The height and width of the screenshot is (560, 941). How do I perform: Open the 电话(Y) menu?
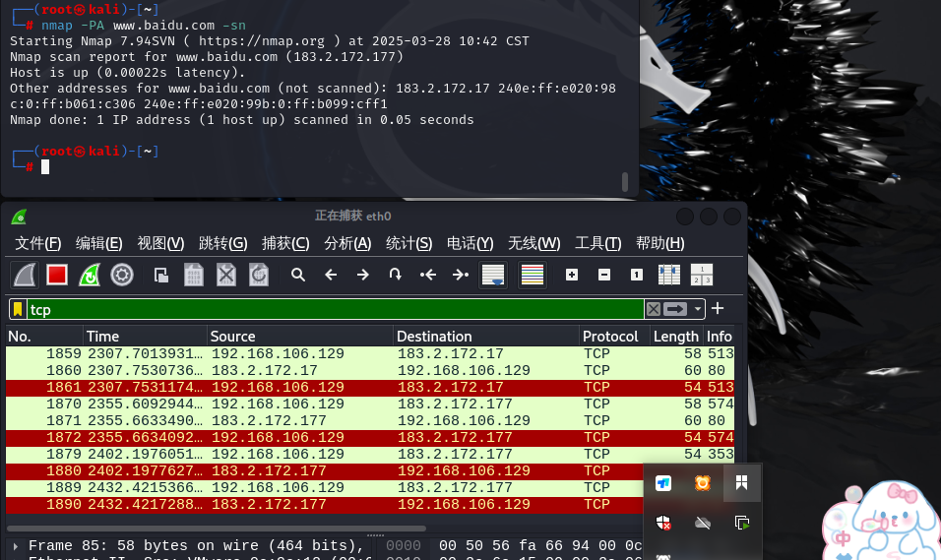click(470, 243)
